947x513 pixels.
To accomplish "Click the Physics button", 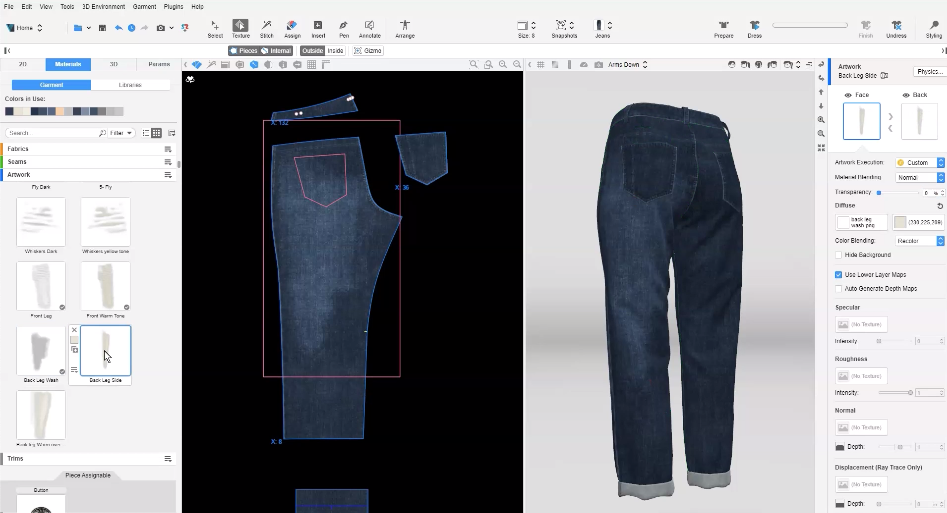I will (x=929, y=72).
